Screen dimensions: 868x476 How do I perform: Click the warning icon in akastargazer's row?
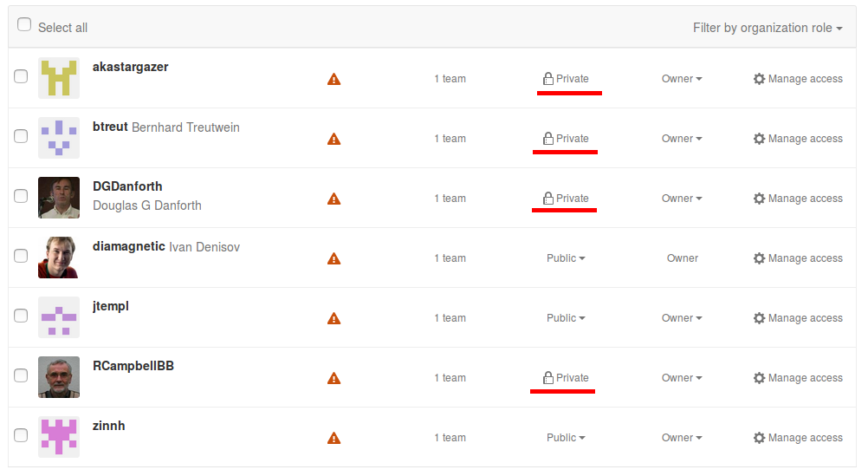tap(334, 79)
